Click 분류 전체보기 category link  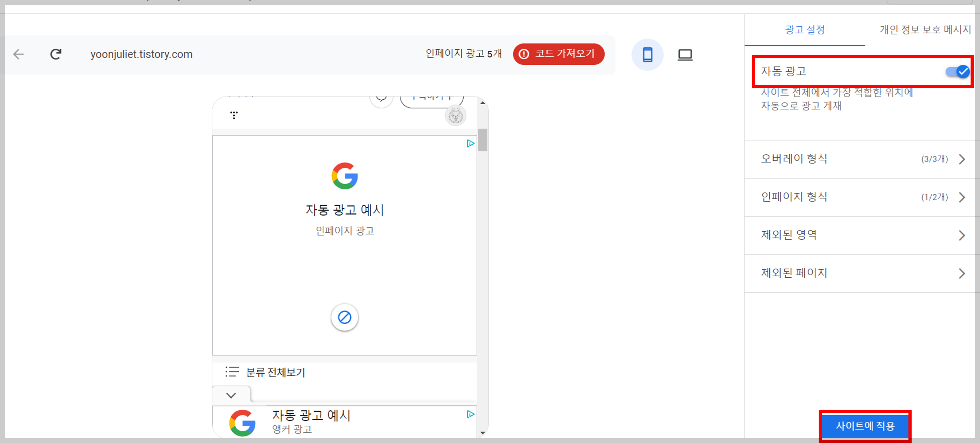(x=275, y=372)
